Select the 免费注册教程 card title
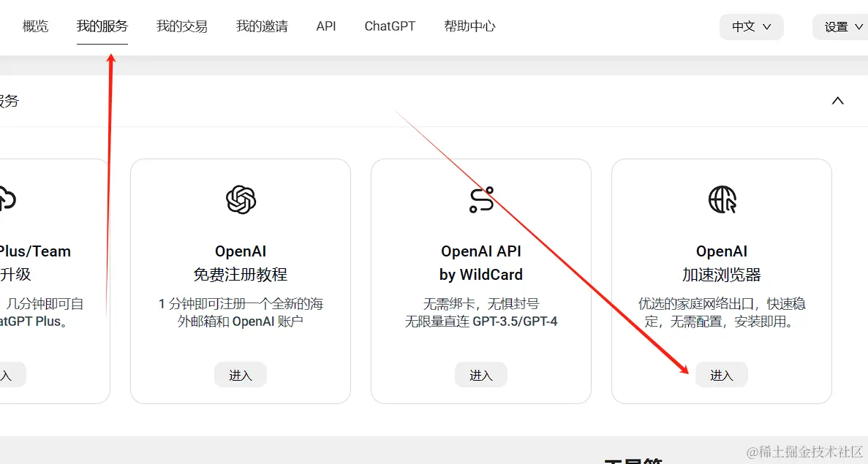Viewport: 868px width, 464px height. (x=241, y=274)
